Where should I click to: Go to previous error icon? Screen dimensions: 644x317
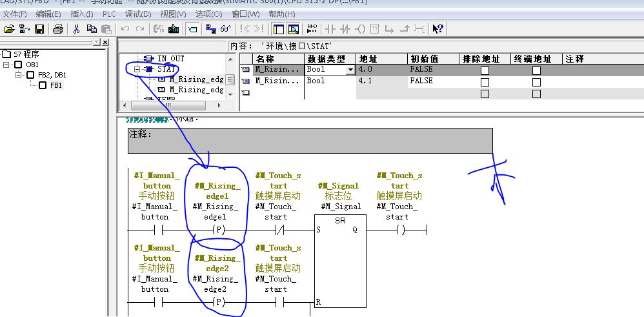[x=245, y=29]
